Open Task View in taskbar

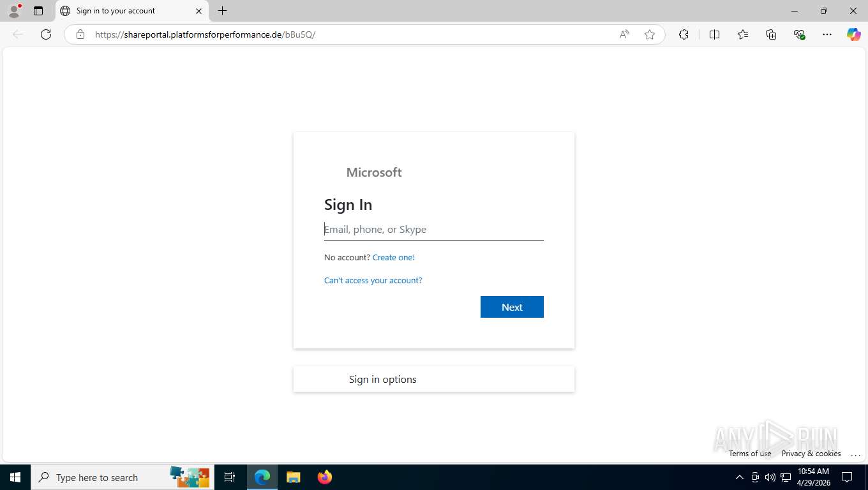pos(230,477)
